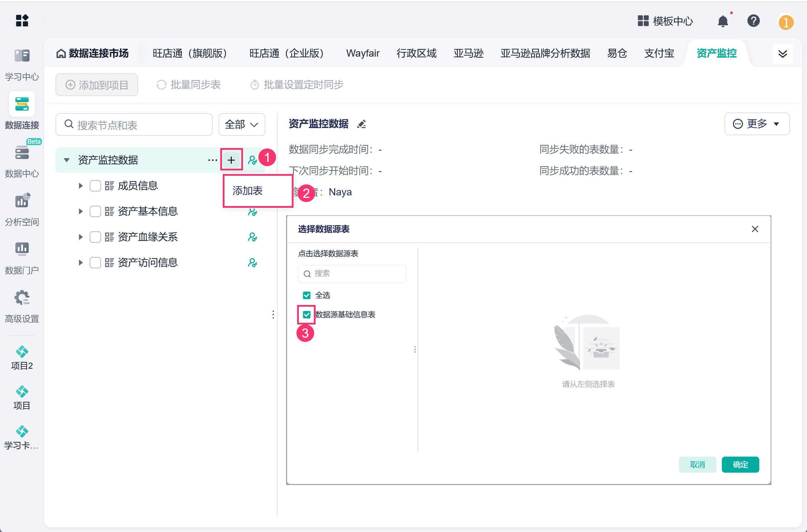Viewport: 807px width, 532px height.
Task: Confirm with the 确定 button
Action: [740, 464]
